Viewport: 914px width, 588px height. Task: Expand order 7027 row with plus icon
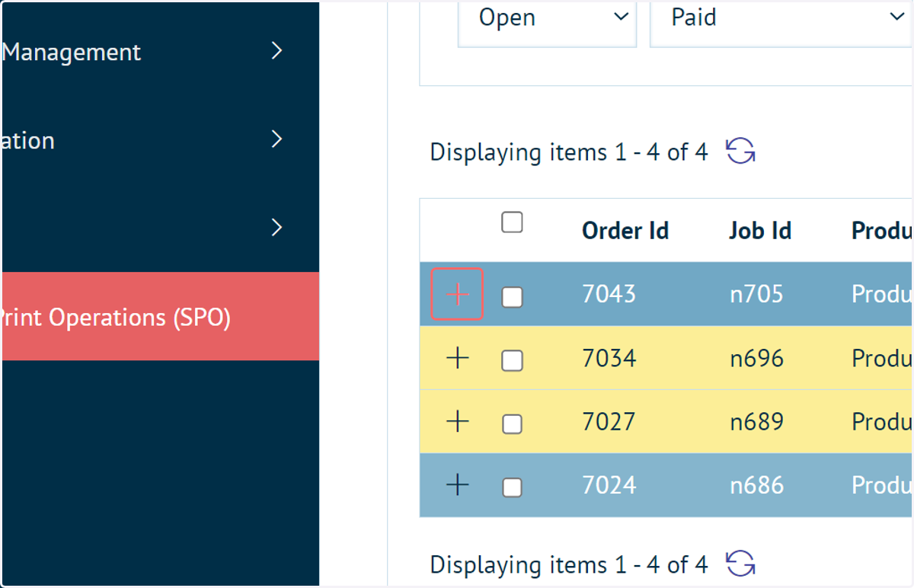(457, 421)
